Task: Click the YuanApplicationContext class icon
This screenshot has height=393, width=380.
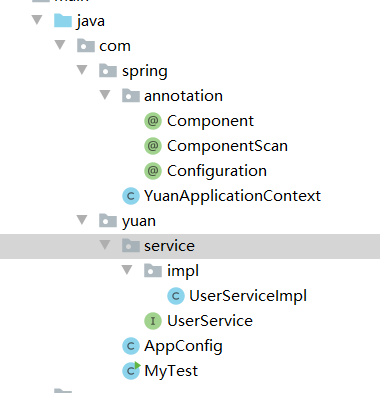Action: [x=131, y=196]
